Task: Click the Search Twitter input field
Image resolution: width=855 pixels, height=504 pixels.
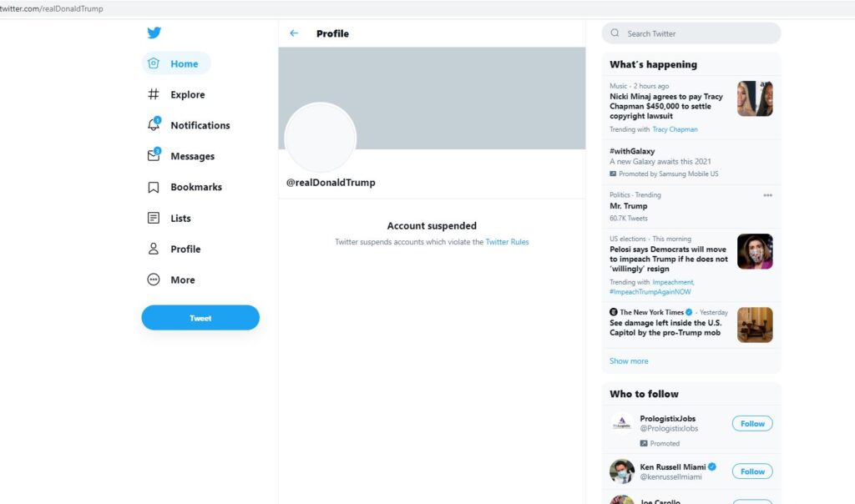Action: (691, 33)
